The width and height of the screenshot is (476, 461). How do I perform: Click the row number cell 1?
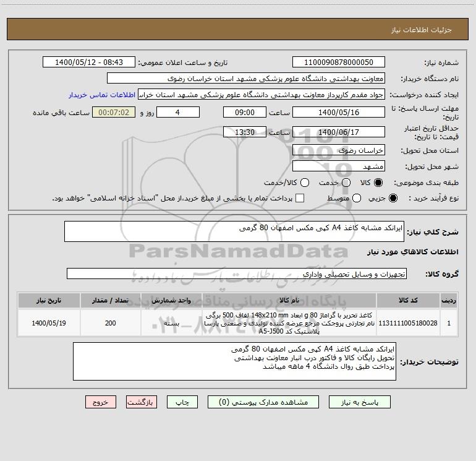coord(449,323)
